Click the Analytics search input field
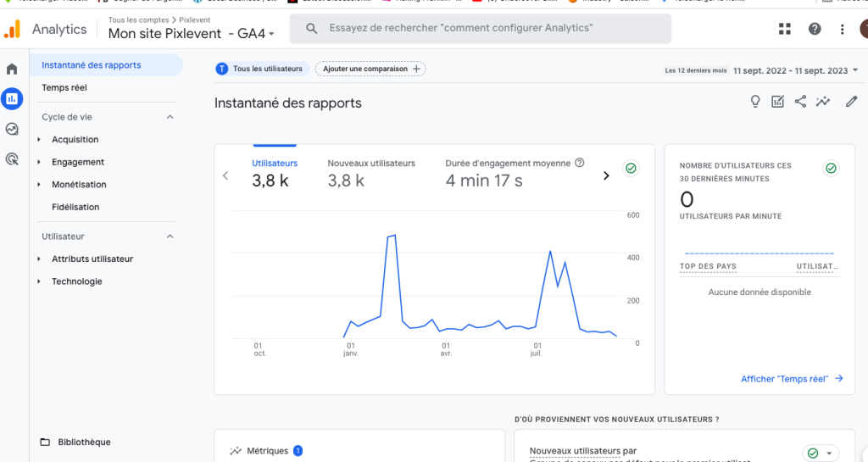Viewport: 868px width, 462px height. click(x=481, y=28)
